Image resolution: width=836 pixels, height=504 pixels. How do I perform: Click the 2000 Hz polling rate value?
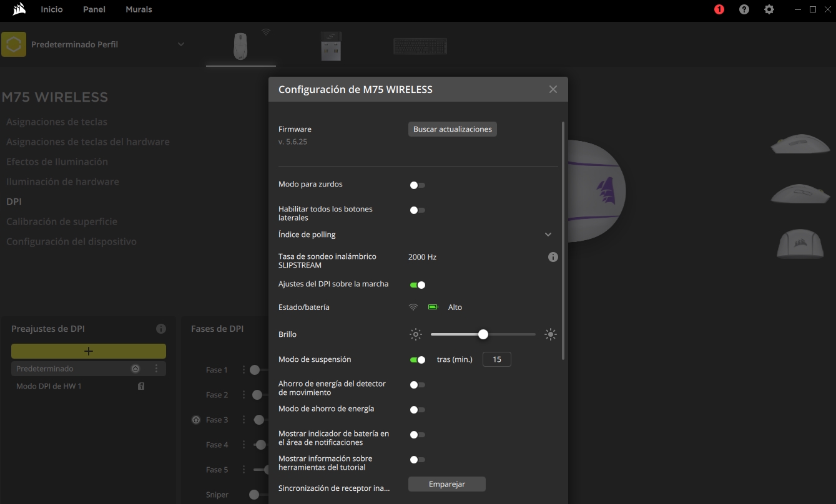pyautogui.click(x=422, y=257)
